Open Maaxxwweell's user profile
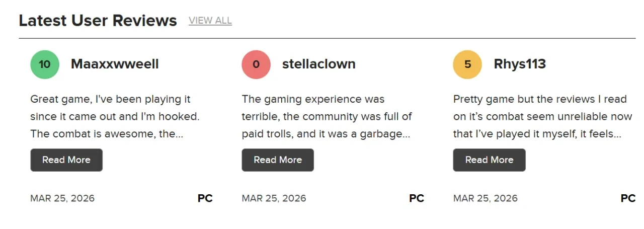The width and height of the screenshot is (644, 229). click(x=115, y=64)
